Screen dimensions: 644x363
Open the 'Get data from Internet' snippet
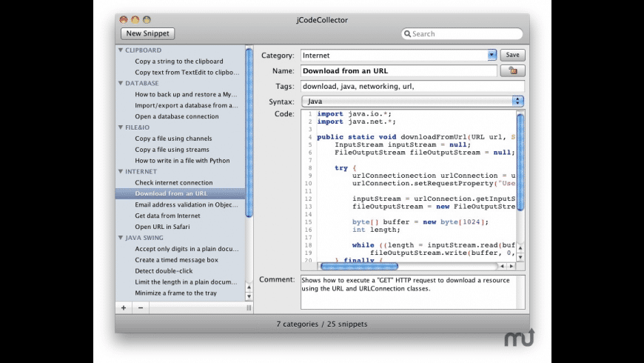[x=167, y=216]
